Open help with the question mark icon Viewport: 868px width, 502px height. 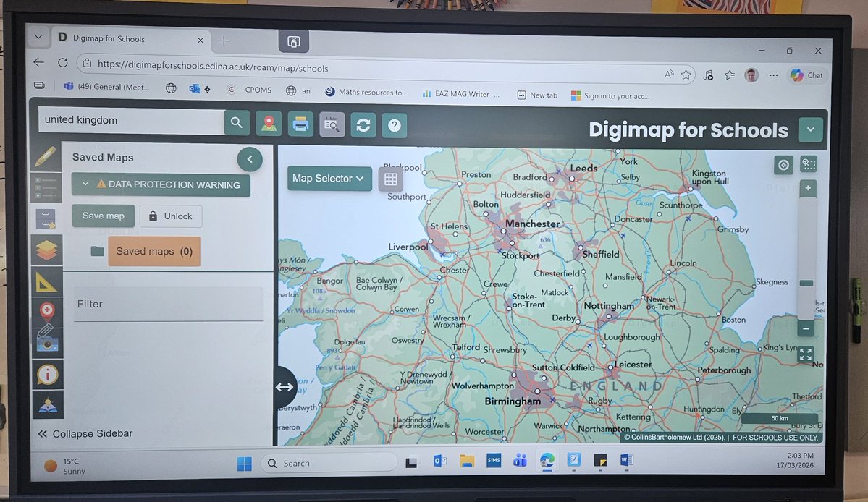[394, 126]
